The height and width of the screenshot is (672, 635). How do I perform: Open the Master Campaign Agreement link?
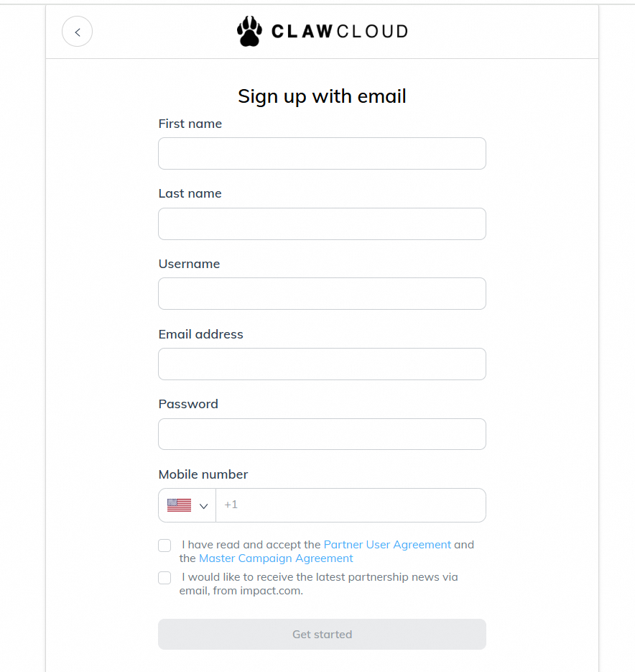pyautogui.click(x=276, y=558)
